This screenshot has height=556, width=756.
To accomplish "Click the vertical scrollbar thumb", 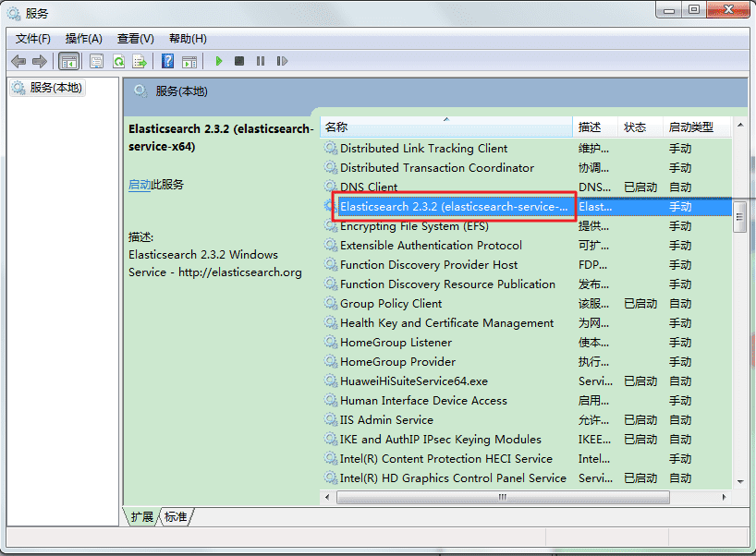I will point(740,217).
